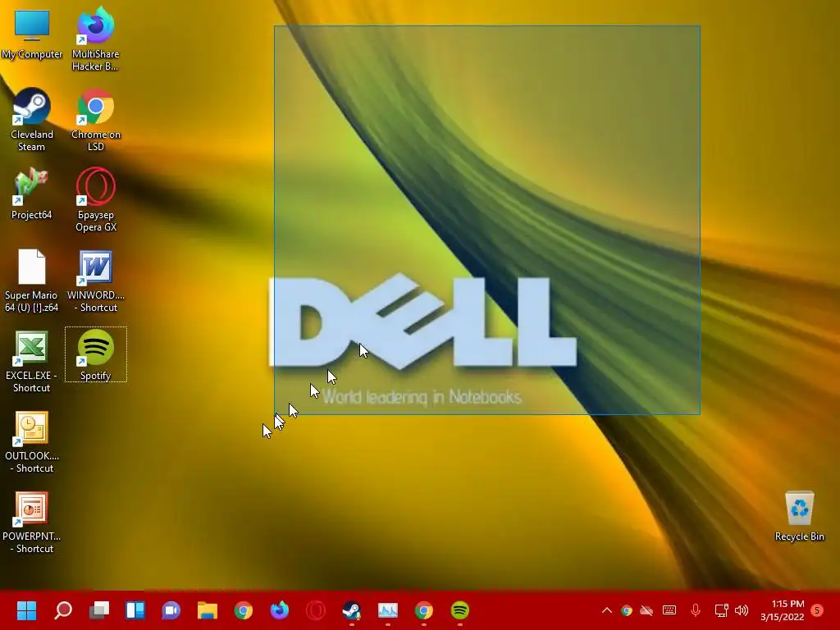Open the notification badge showing 5
The width and height of the screenshot is (840, 630).
tap(817, 610)
